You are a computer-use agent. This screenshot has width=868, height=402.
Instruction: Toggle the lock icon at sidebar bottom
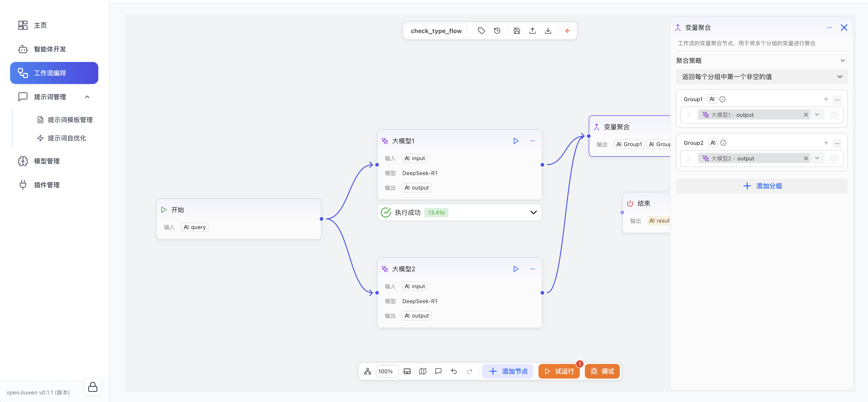tap(93, 387)
